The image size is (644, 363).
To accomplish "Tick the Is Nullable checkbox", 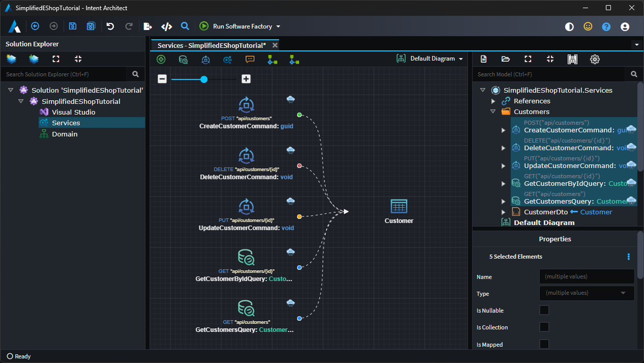I will [544, 310].
